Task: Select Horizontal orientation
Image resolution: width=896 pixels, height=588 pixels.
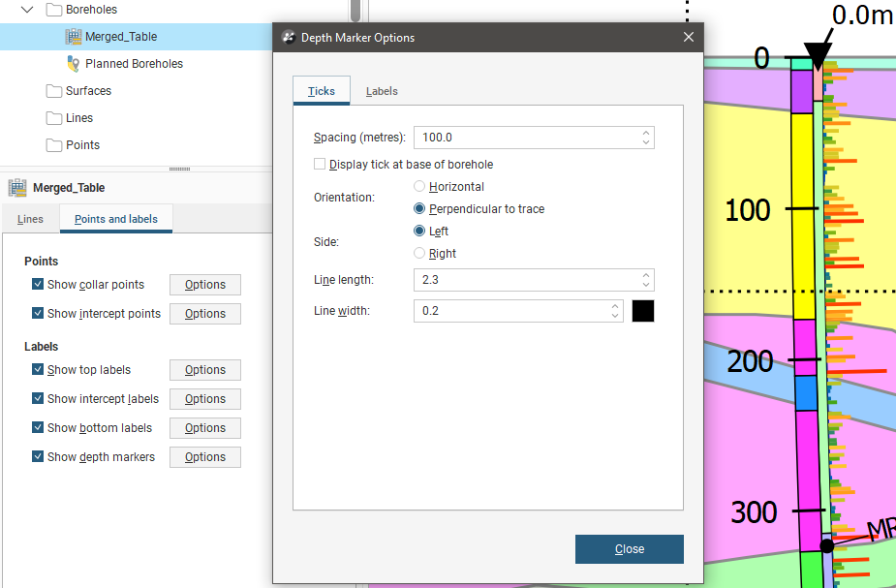Action: click(x=419, y=186)
